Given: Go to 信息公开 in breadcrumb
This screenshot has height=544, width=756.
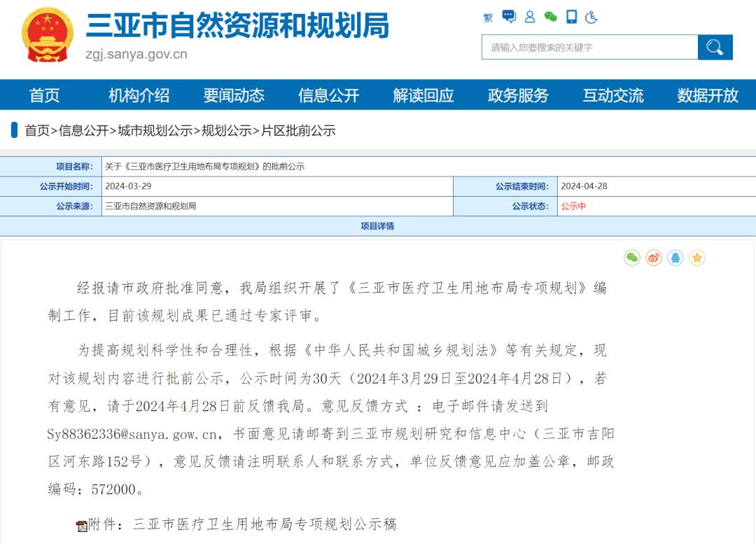Looking at the screenshot, I should [x=83, y=130].
